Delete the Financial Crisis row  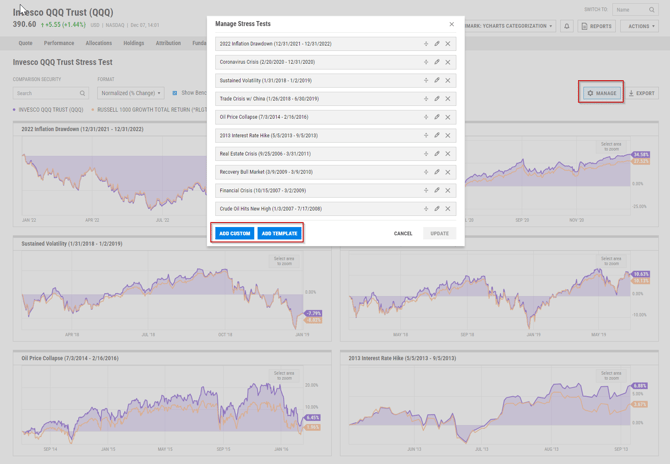click(x=448, y=191)
